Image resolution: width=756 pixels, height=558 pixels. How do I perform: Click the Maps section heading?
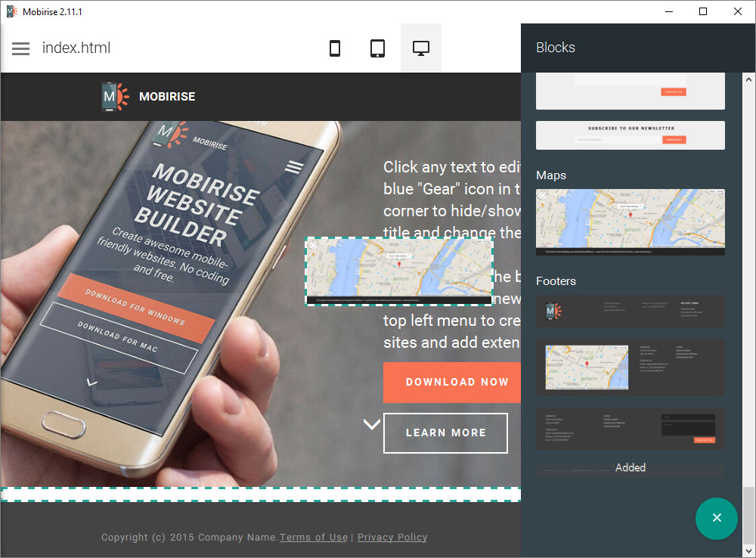[551, 175]
